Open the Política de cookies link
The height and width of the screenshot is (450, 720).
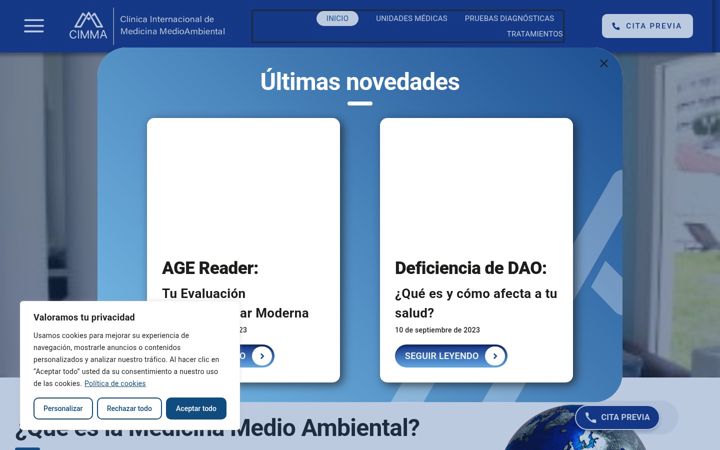(x=115, y=383)
